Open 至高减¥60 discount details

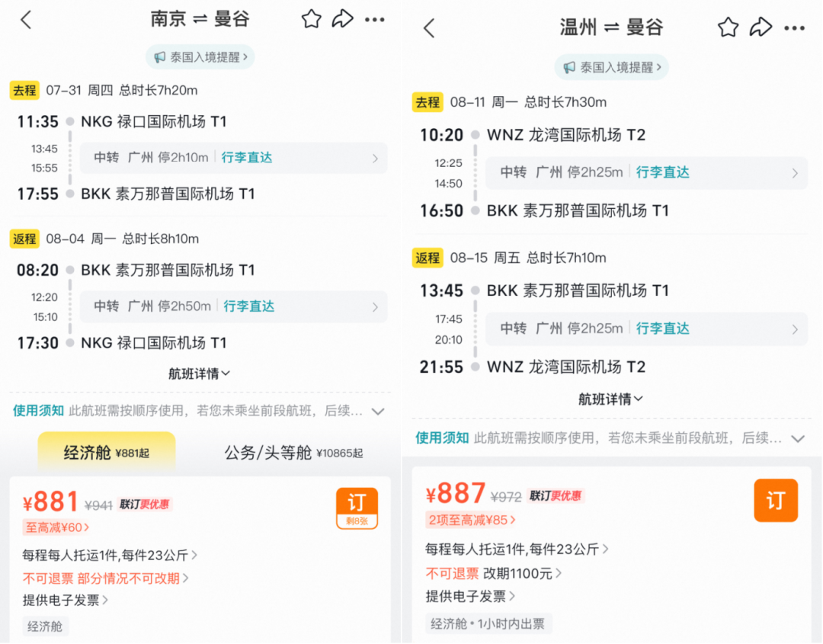click(x=56, y=527)
